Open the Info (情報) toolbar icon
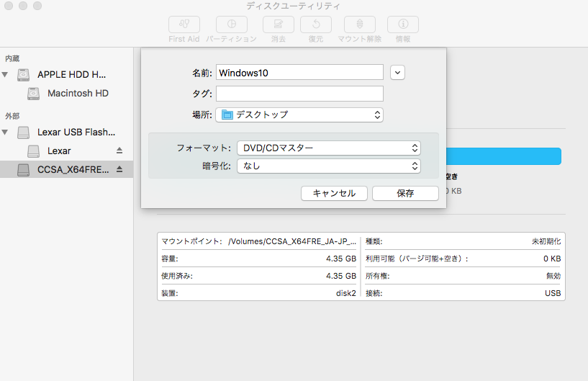 click(x=403, y=24)
